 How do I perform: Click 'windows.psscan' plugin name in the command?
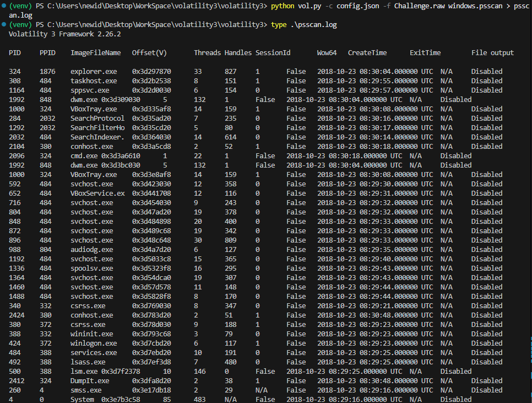(475, 6)
